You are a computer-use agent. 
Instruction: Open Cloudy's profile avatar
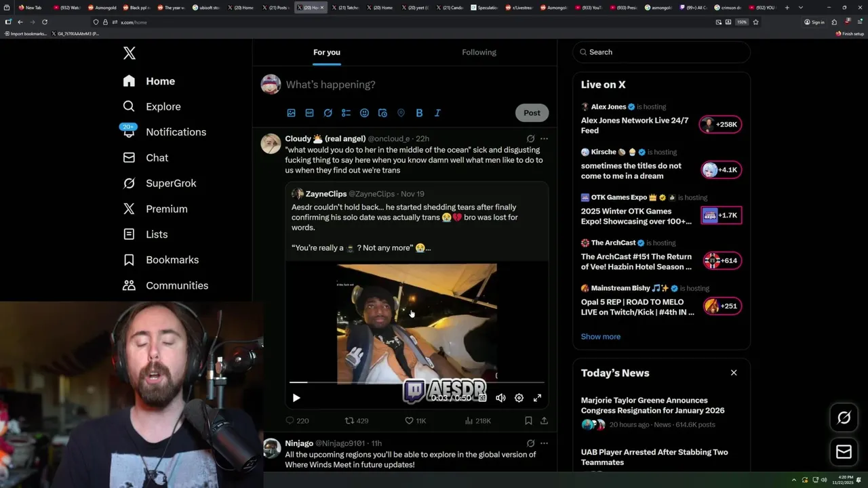point(271,144)
